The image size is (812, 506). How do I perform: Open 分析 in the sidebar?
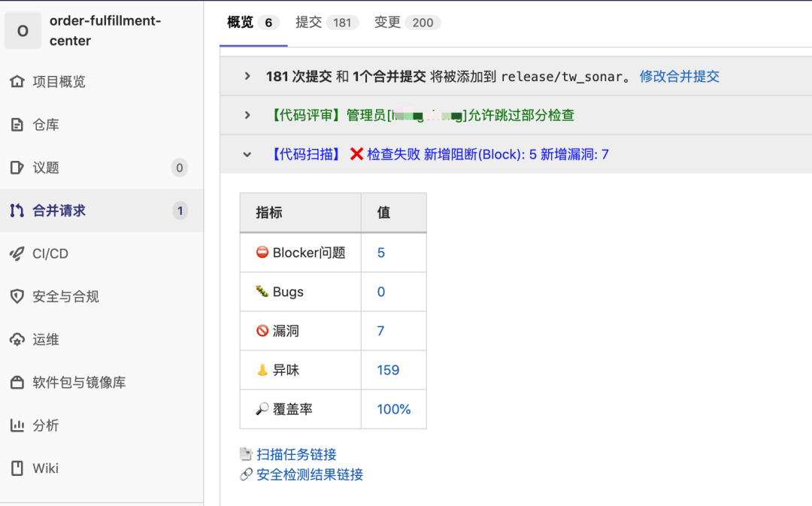[101, 426]
